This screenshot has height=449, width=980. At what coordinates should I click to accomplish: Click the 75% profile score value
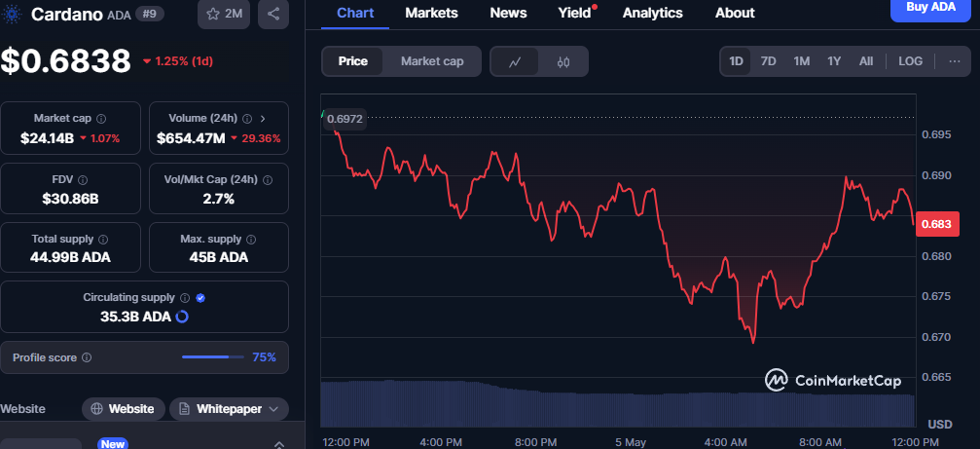click(264, 357)
